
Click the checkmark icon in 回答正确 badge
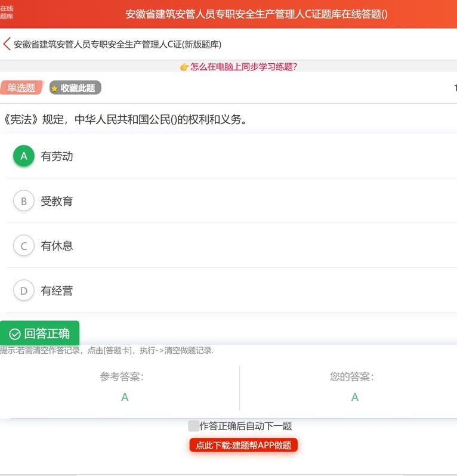pos(14,334)
